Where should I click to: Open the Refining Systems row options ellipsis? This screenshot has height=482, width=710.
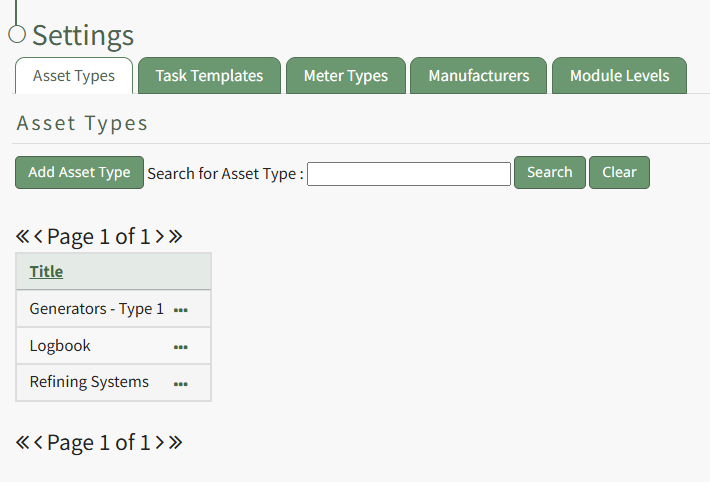(x=181, y=383)
